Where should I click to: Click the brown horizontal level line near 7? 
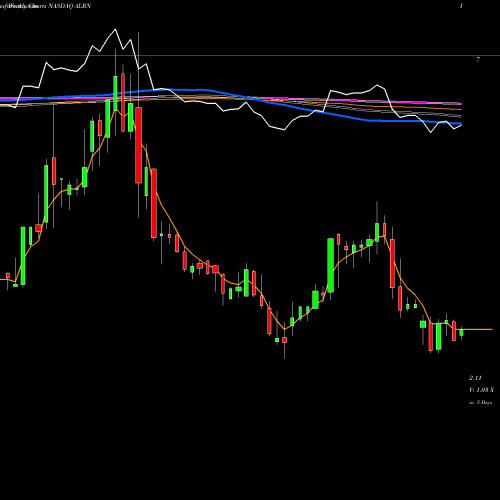pyautogui.click(x=250, y=55)
